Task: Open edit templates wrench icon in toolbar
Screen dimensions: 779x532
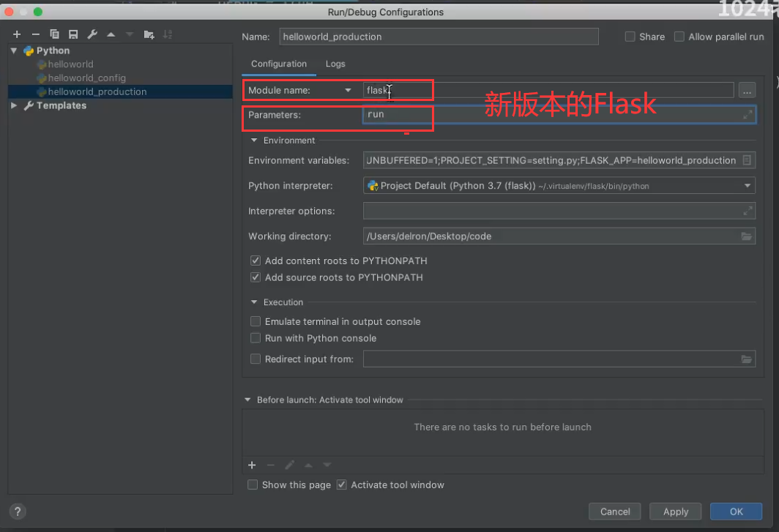Action: tap(92, 34)
